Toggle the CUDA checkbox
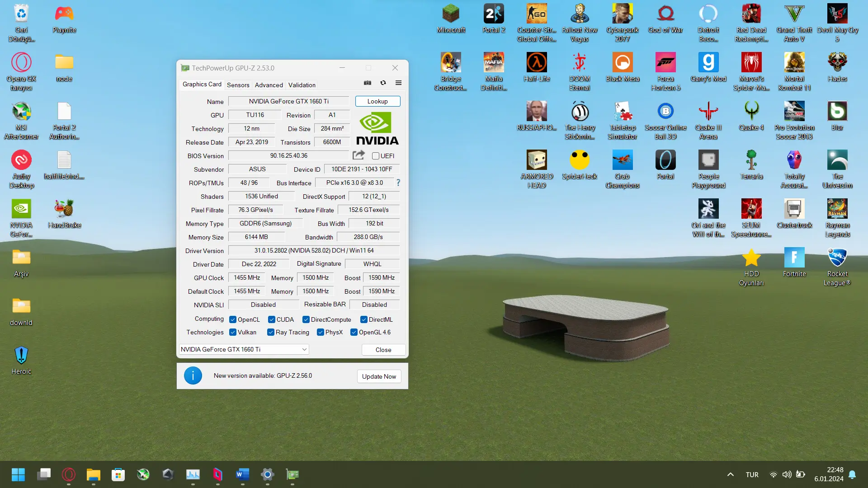Screen dimensions: 868x488 click(x=271, y=319)
